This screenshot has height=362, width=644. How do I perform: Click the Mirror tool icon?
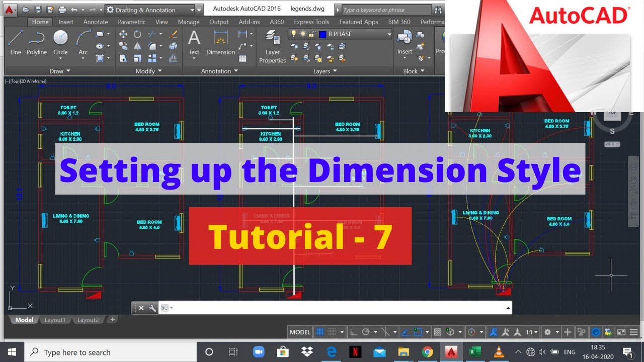pyautogui.click(x=137, y=46)
